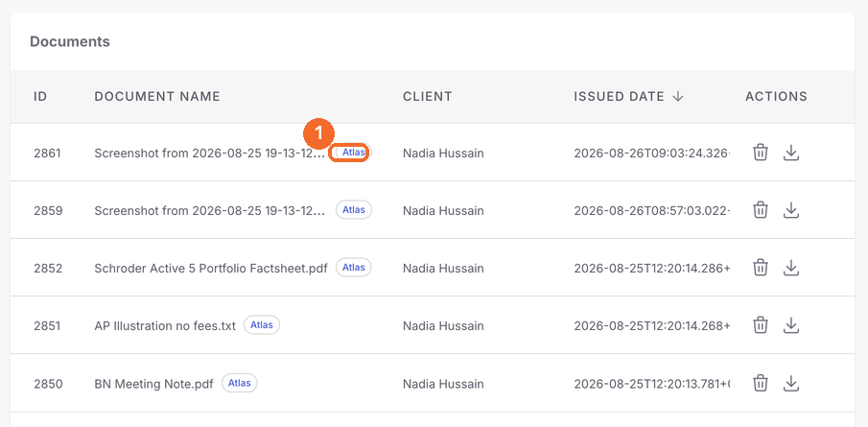Screen dimensions: 868x427
Task: Select ID 2851 cell
Action: coord(47,325)
